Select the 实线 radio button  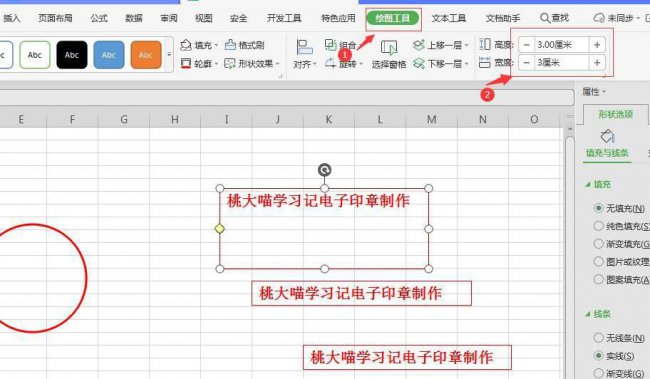pyautogui.click(x=598, y=355)
